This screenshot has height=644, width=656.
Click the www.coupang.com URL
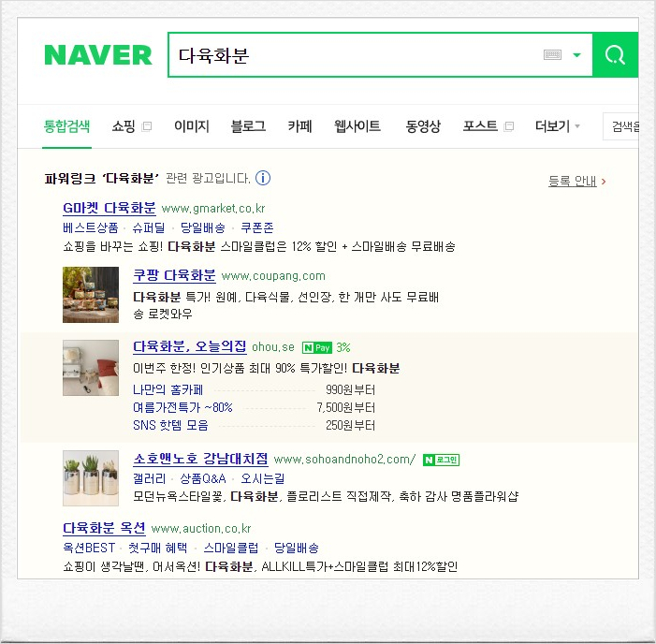coord(273,276)
